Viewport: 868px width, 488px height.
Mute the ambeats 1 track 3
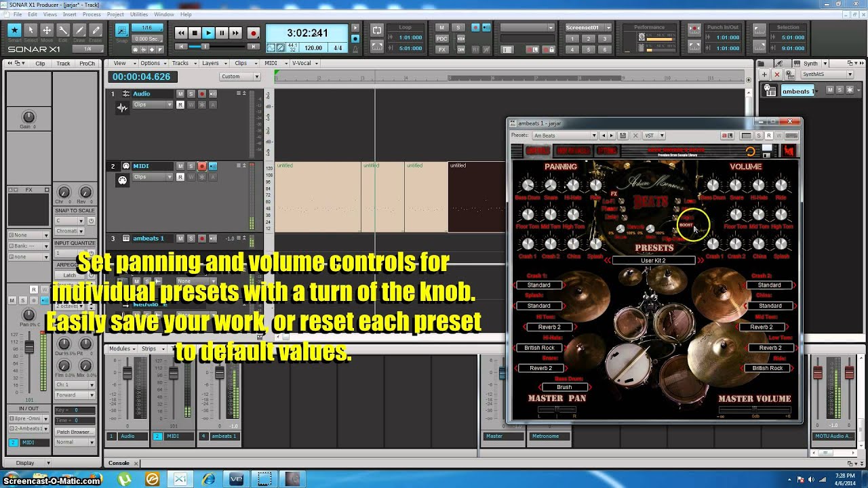tap(180, 239)
